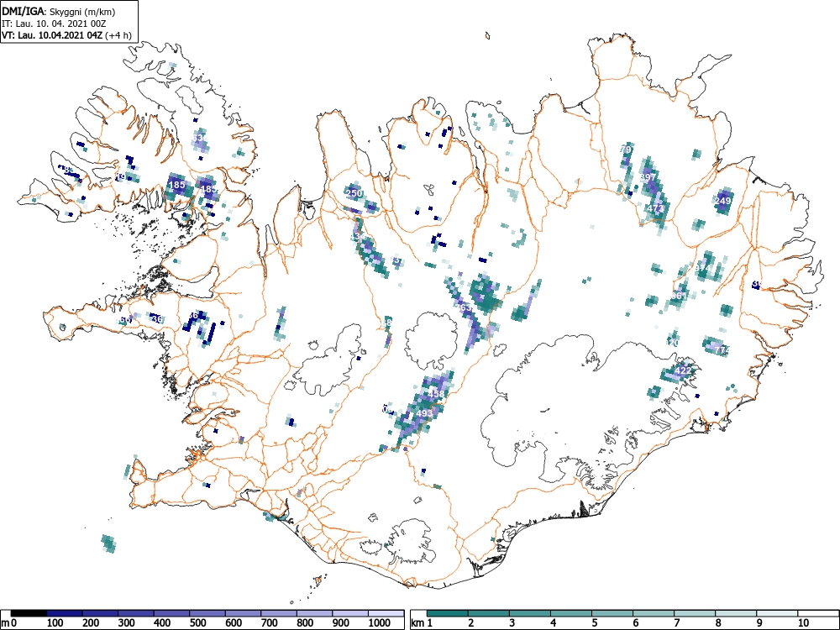
Task: Click the '422' visibility value on the map
Action: [x=682, y=370]
